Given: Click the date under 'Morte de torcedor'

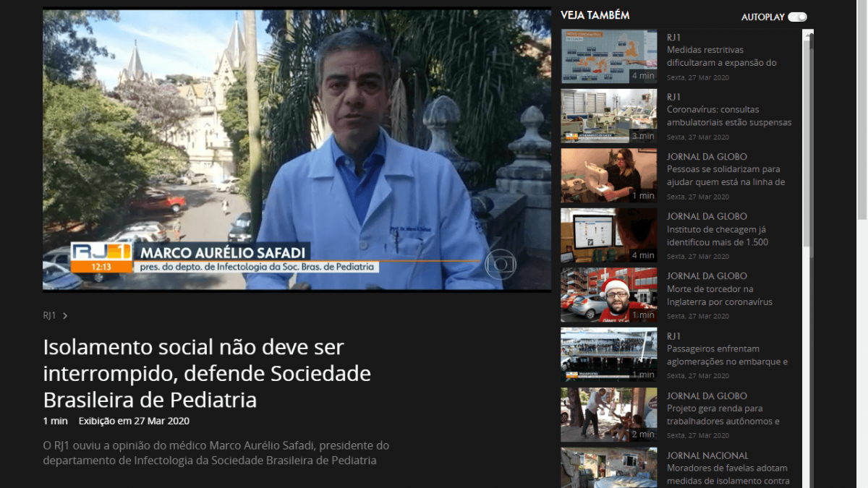Looking at the screenshot, I should [x=698, y=316].
